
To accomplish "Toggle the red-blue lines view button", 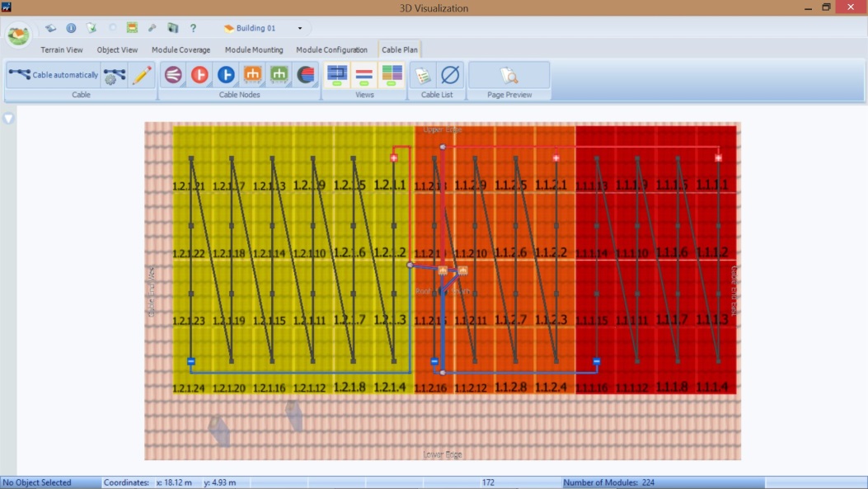I will click(364, 75).
